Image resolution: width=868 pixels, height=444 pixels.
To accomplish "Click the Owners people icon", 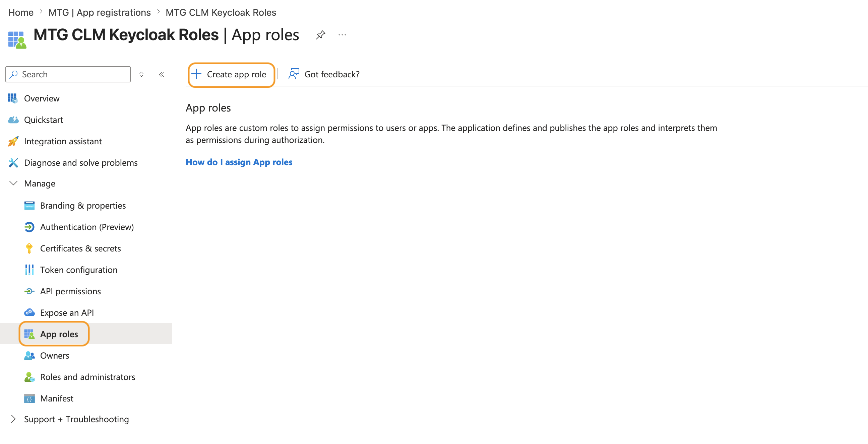I will point(29,356).
